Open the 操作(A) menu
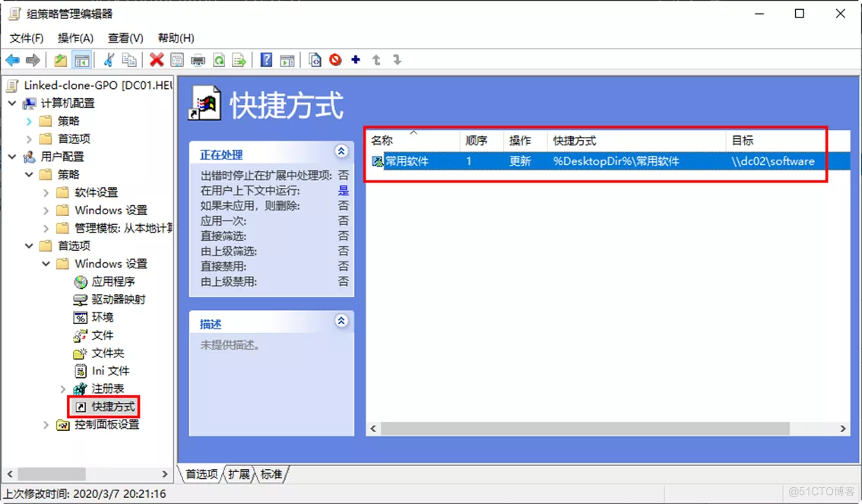This screenshot has width=862, height=504. (x=75, y=38)
